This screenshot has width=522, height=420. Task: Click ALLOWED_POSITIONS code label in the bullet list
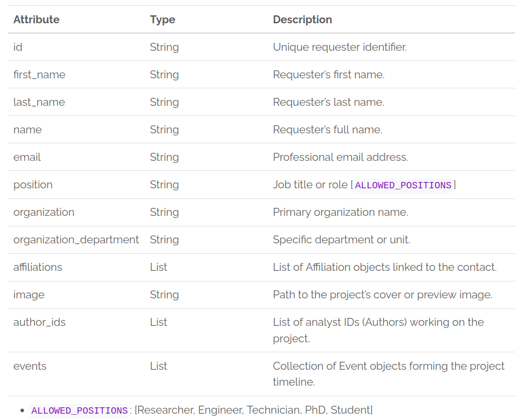[x=79, y=410]
